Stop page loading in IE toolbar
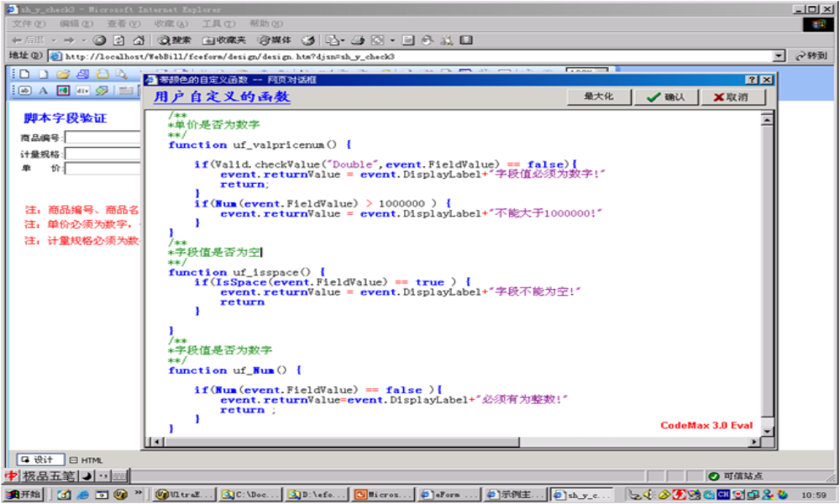The height and width of the screenshot is (504, 840). [99, 40]
